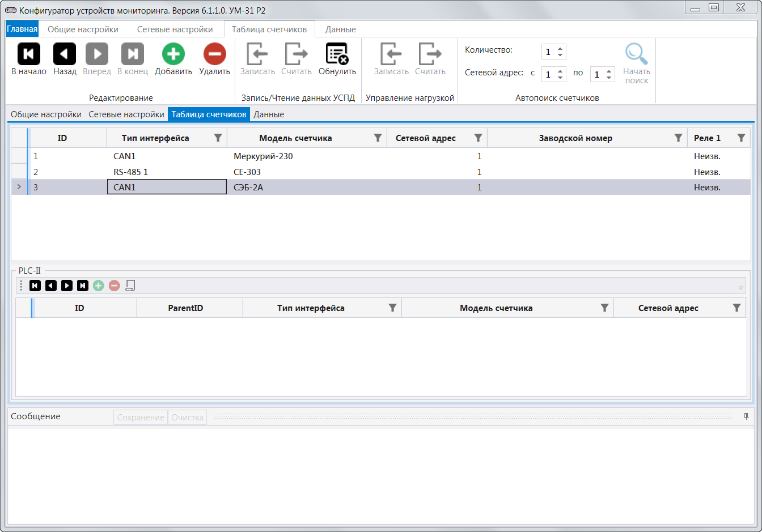Image resolution: width=762 pixels, height=532 pixels.
Task: Click the Очистка button in message panel
Action: click(187, 418)
